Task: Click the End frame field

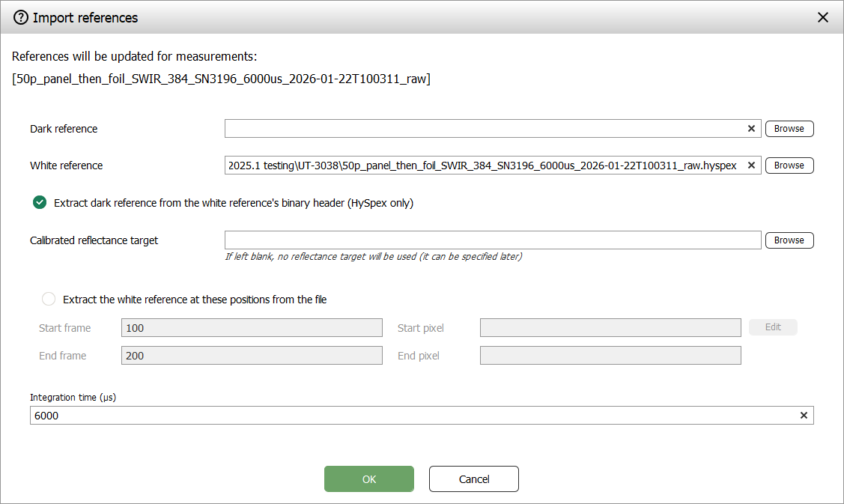Action: point(252,356)
